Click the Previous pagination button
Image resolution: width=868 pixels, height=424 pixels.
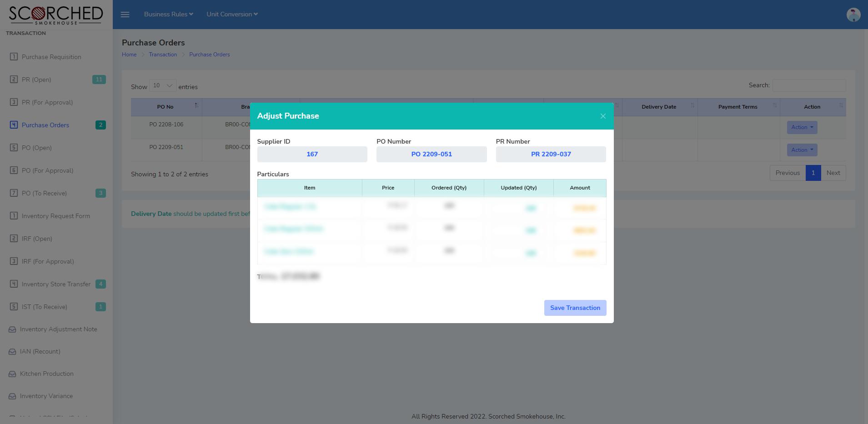pyautogui.click(x=788, y=173)
